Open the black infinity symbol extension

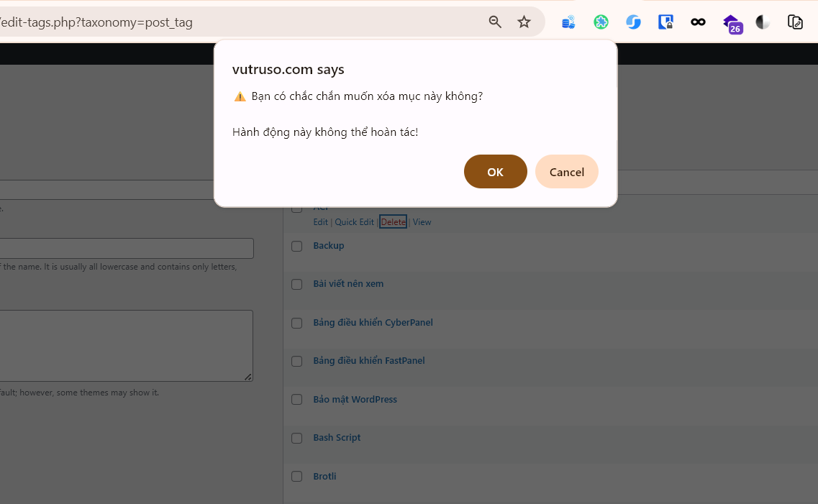coord(698,22)
